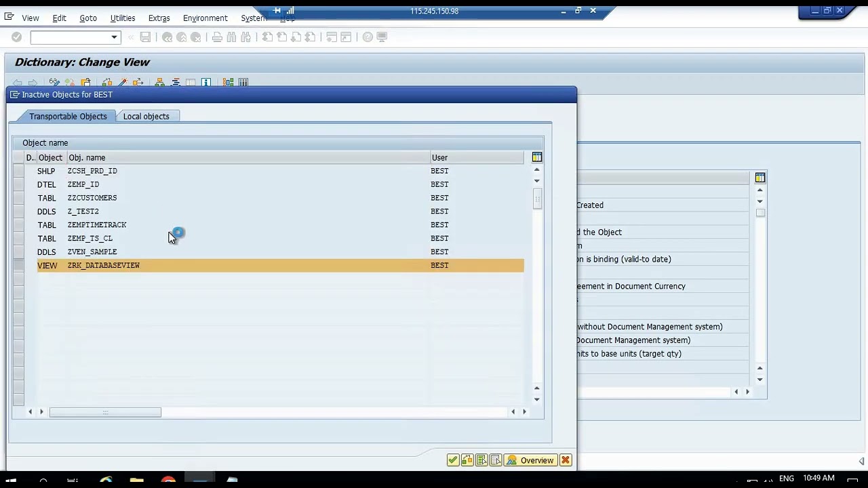Cancel the Inactive Objects dialog with red X
Image resolution: width=868 pixels, height=488 pixels.
[566, 460]
